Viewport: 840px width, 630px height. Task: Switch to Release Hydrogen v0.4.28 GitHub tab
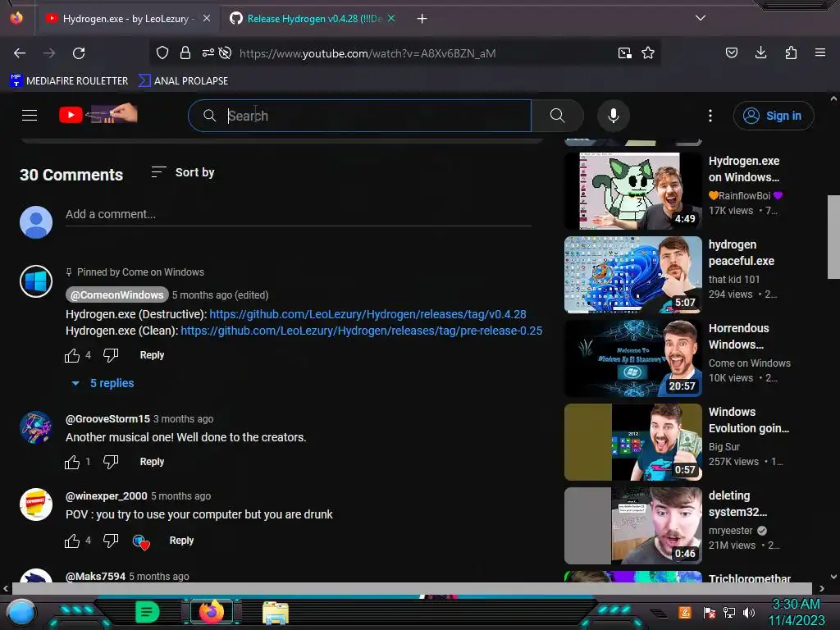[313, 19]
